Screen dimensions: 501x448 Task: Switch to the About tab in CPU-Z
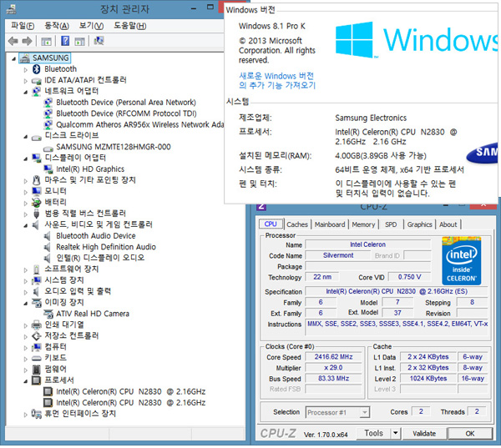pos(448,224)
